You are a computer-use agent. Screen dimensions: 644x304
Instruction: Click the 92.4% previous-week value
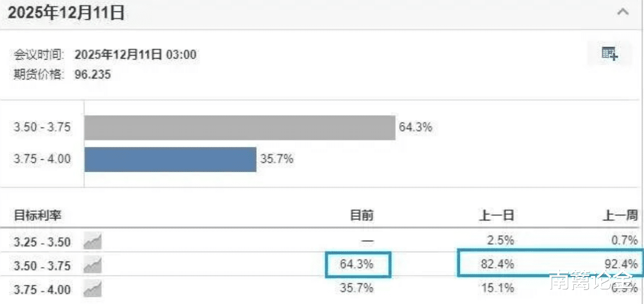coord(621,264)
